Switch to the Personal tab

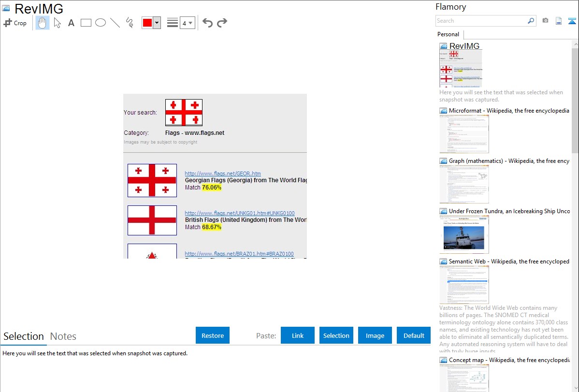(449, 34)
